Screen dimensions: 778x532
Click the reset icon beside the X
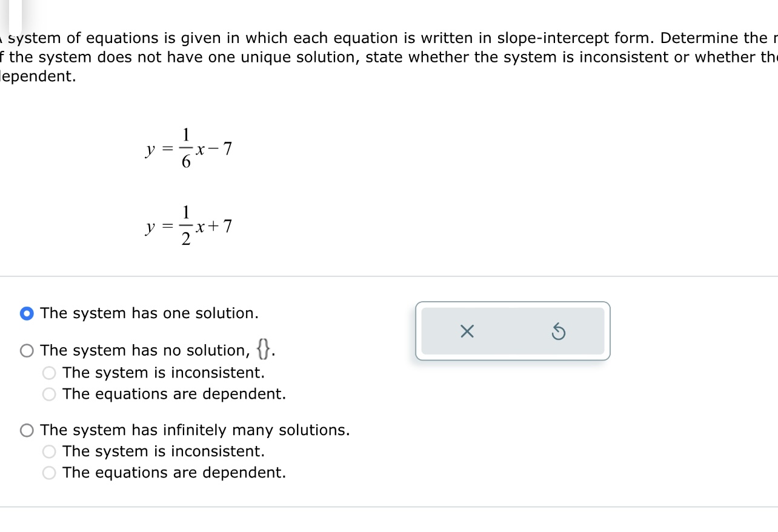559,331
